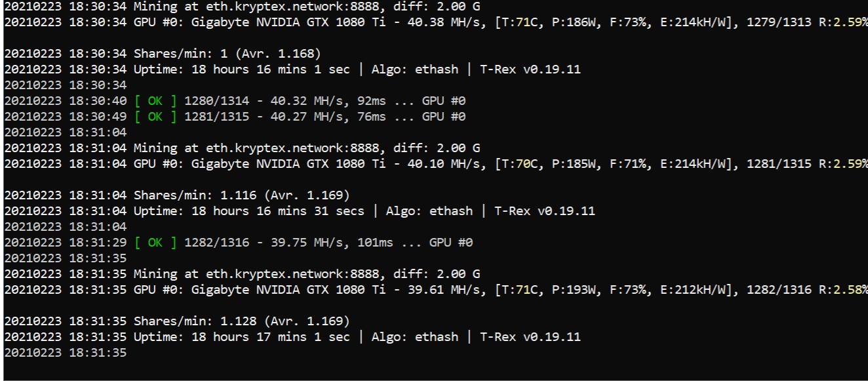Click 'Uptime: 18 hours 16 mins 31 secs'

[249, 211]
